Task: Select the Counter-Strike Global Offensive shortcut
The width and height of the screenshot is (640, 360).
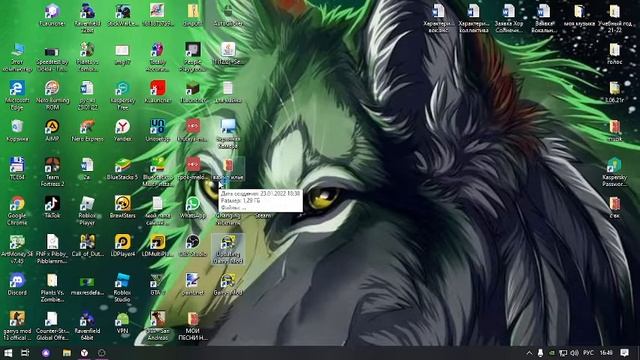Action: [52, 326]
